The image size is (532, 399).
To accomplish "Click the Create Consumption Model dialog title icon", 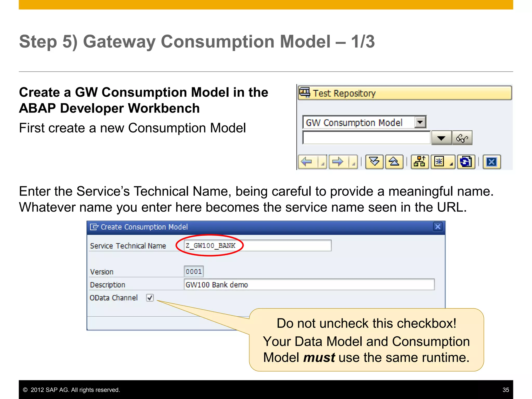I will tap(94, 227).
